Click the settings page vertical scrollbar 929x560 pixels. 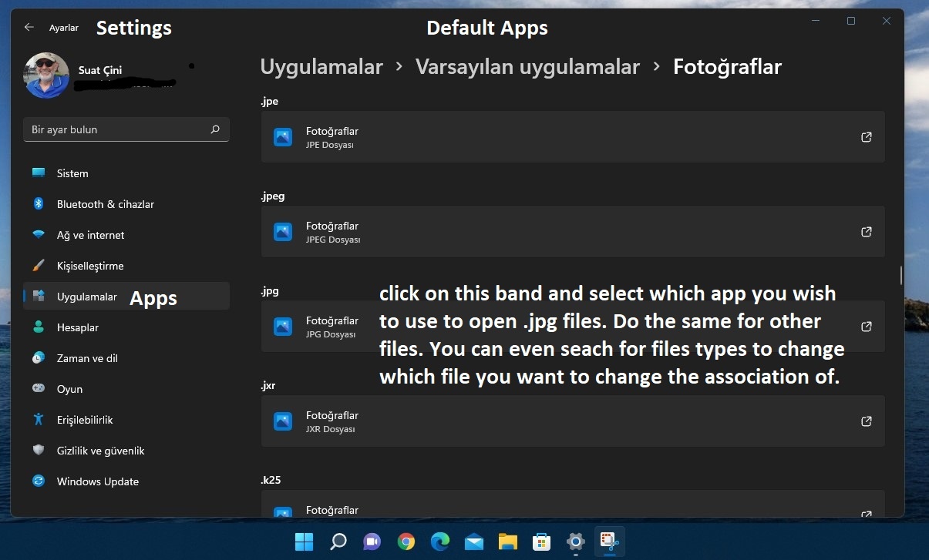[x=900, y=276]
